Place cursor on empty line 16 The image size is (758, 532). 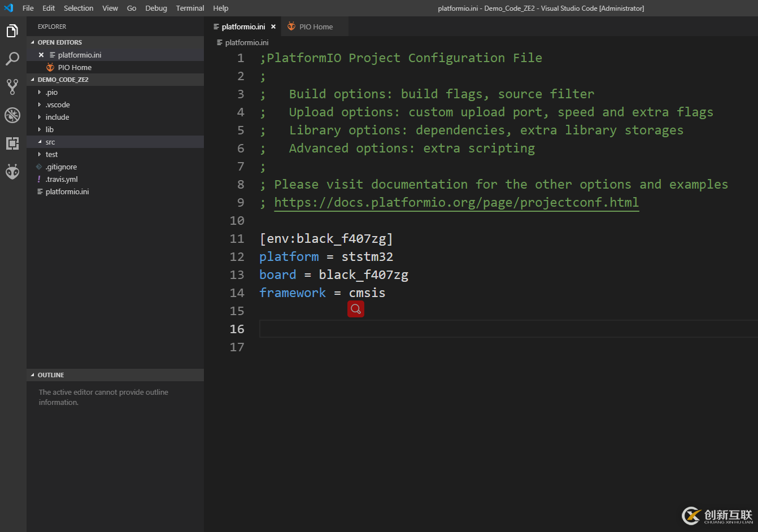(508, 329)
